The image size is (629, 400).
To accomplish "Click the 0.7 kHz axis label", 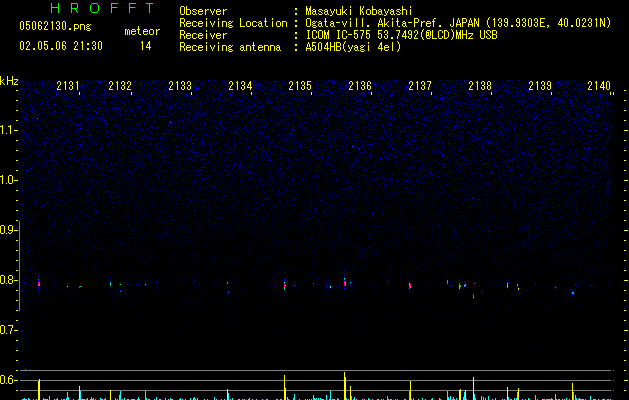I will (8, 330).
